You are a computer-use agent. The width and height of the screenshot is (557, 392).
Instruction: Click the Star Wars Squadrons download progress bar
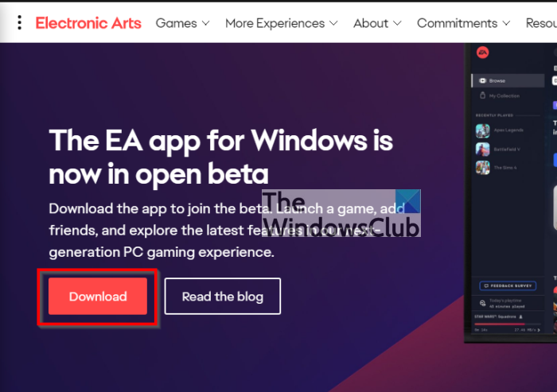[x=508, y=324]
